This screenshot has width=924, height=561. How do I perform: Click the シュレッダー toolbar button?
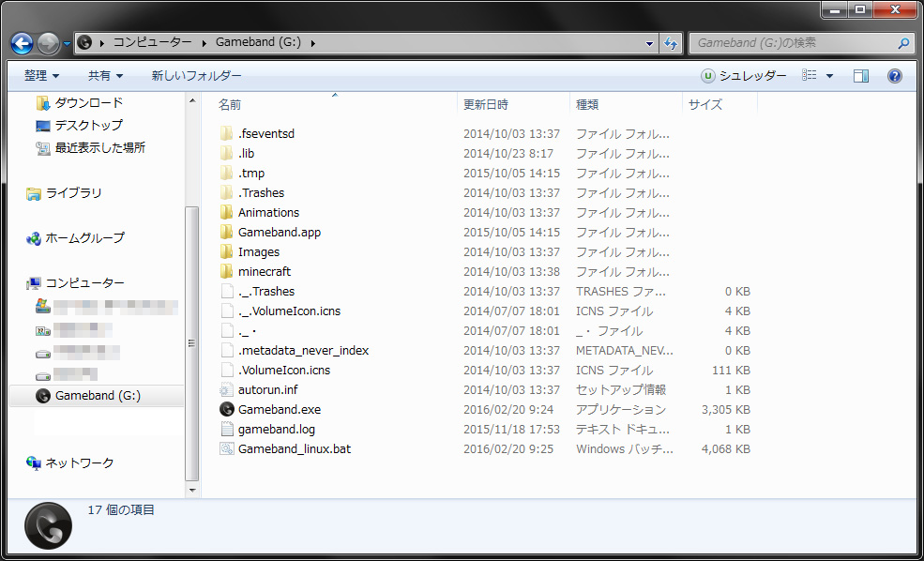click(x=744, y=75)
